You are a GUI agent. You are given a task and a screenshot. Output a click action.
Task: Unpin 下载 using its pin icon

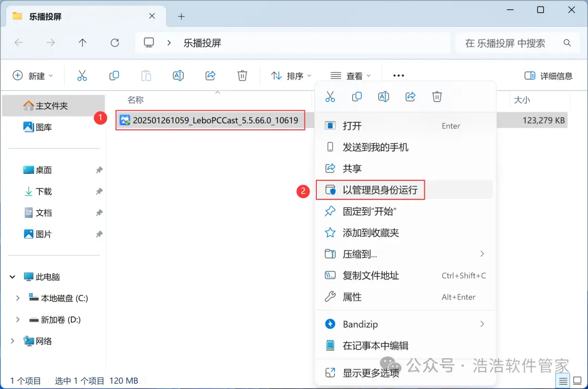(99, 191)
